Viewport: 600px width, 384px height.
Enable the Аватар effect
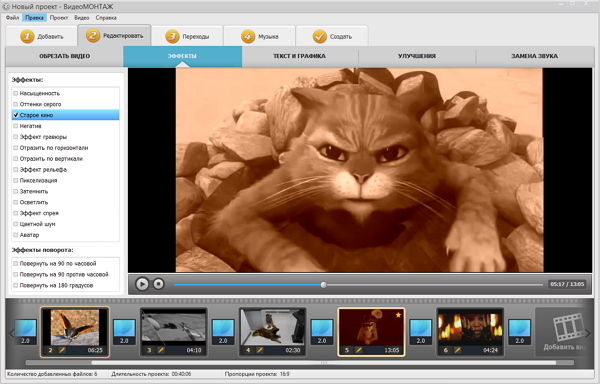tap(16, 235)
